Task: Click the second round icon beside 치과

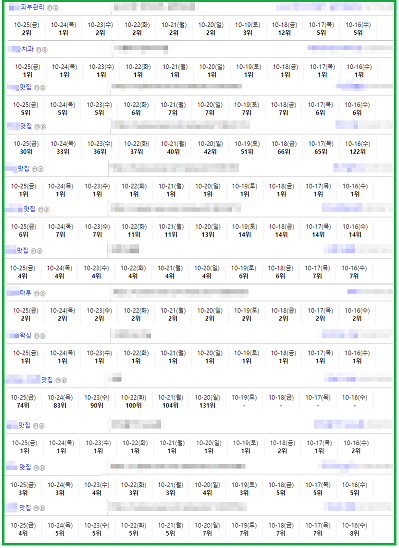Action: [x=45, y=50]
